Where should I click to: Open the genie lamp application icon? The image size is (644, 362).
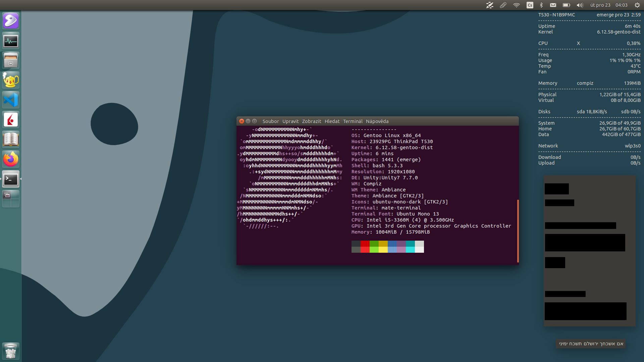[11, 80]
